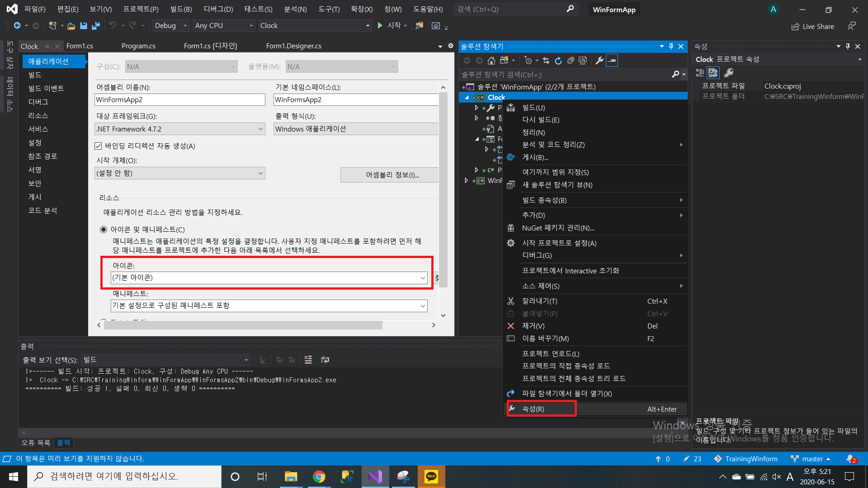Click Live Share button

click(x=813, y=27)
